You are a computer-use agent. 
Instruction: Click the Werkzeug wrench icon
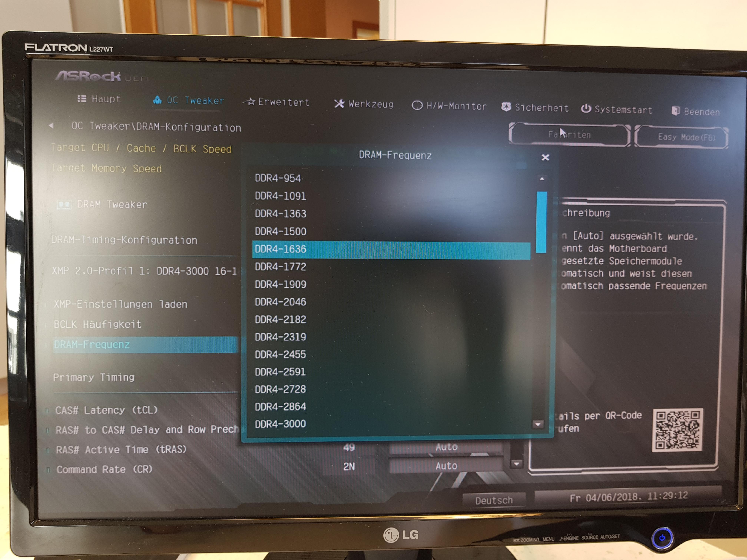pyautogui.click(x=339, y=104)
